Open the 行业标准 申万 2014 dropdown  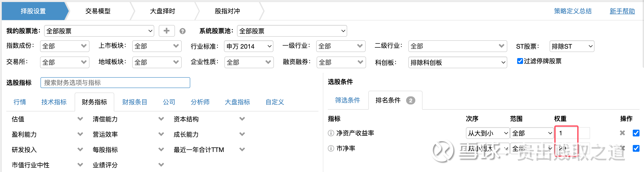point(248,46)
